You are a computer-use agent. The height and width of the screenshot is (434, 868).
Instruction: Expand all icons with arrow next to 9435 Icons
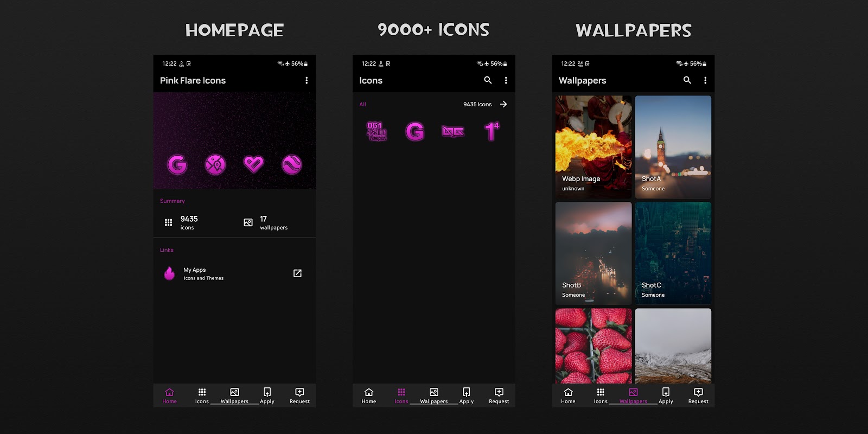pyautogui.click(x=503, y=104)
